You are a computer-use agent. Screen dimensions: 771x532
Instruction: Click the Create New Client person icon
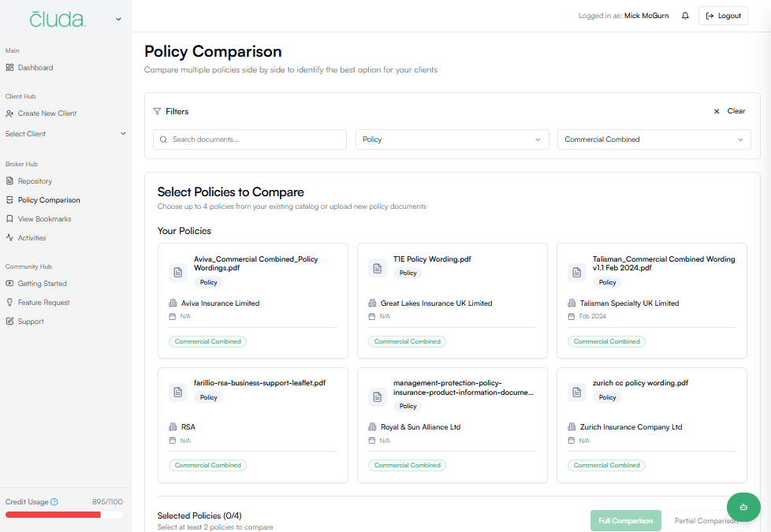point(9,113)
